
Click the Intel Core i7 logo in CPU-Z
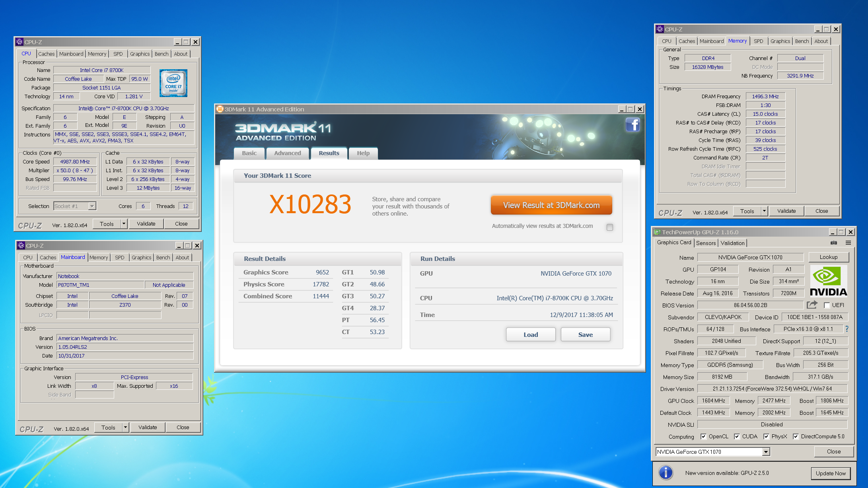[x=173, y=83]
